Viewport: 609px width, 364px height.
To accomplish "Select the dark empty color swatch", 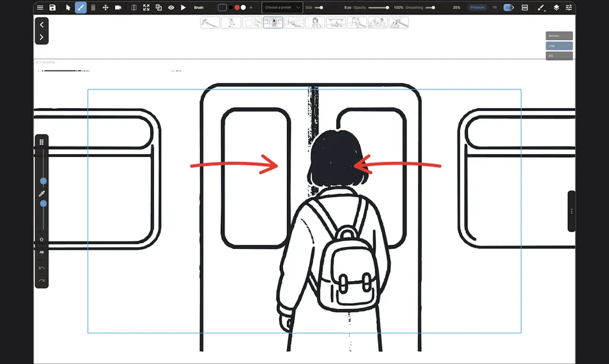I will [222, 8].
